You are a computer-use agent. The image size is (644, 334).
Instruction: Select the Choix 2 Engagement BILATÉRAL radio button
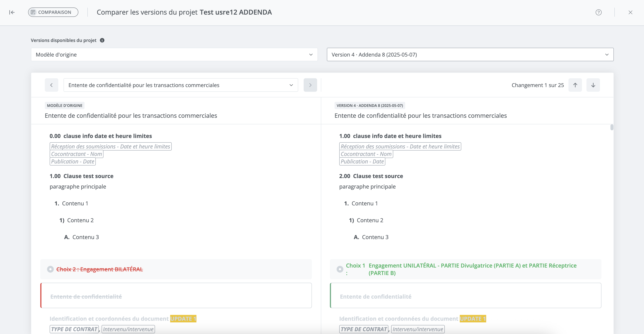coord(50,269)
